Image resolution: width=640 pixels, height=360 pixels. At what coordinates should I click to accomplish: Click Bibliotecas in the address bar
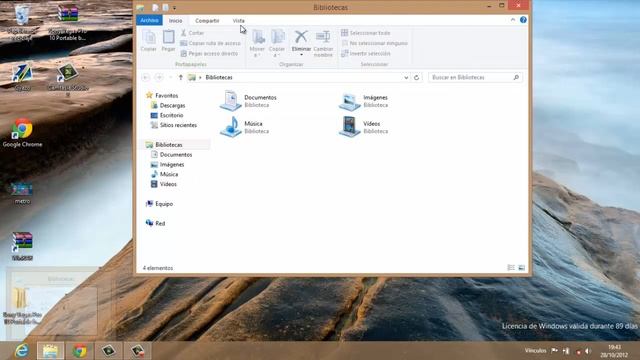[x=219, y=77]
